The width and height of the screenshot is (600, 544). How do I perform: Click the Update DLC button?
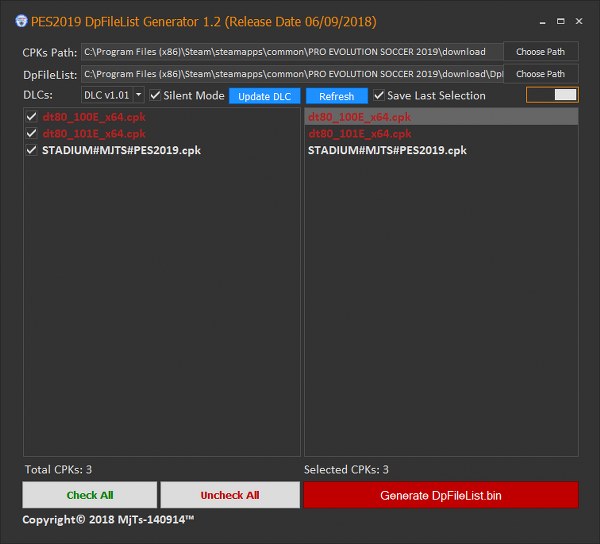(x=264, y=96)
